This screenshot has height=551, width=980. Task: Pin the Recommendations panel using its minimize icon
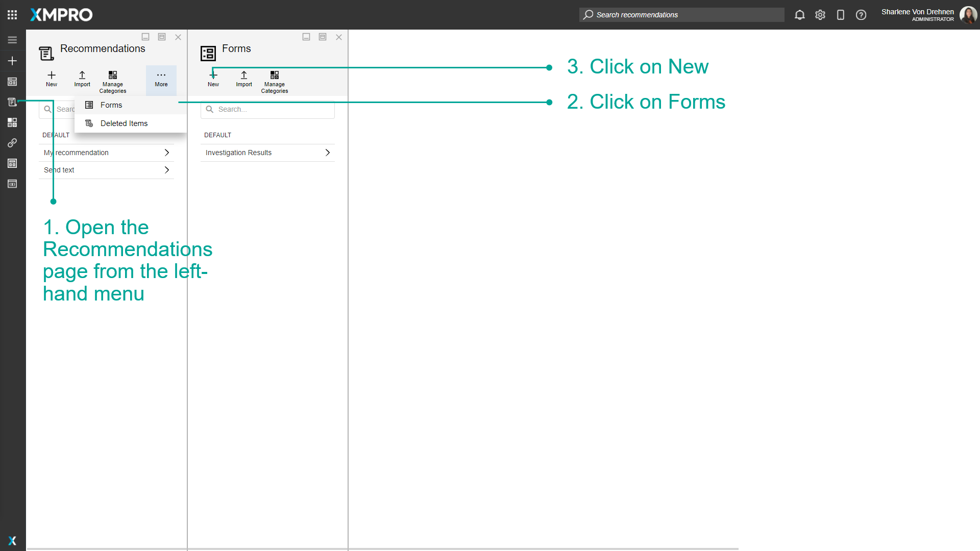point(145,37)
